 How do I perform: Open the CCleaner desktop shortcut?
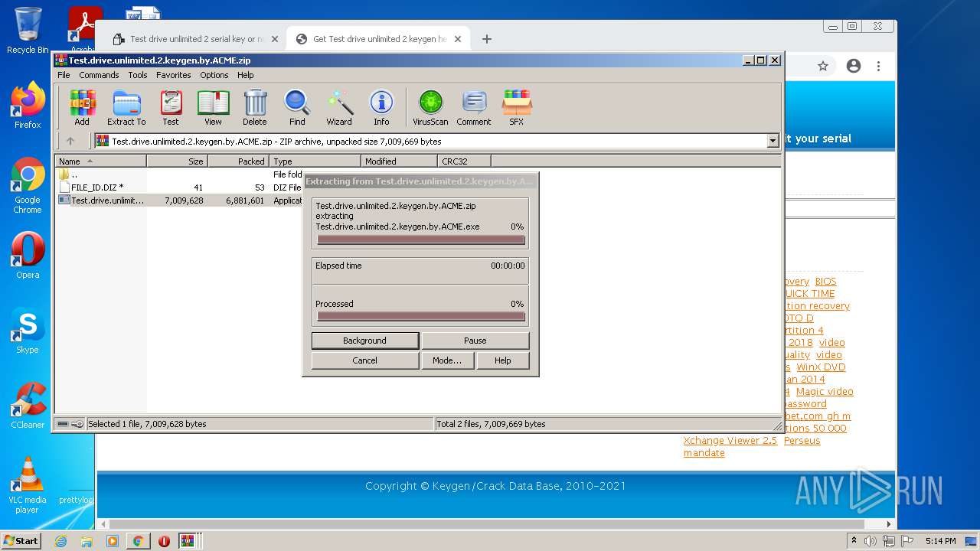coord(28,406)
